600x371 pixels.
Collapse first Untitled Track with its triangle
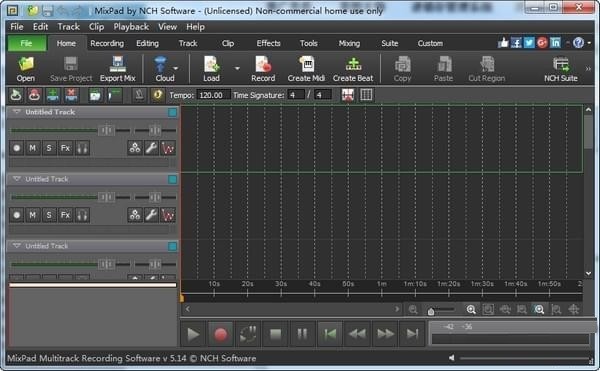point(16,112)
